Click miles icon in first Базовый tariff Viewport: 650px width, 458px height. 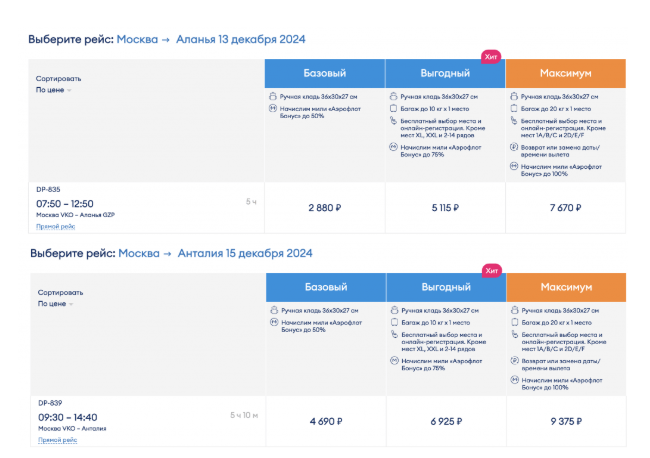pyautogui.click(x=272, y=109)
